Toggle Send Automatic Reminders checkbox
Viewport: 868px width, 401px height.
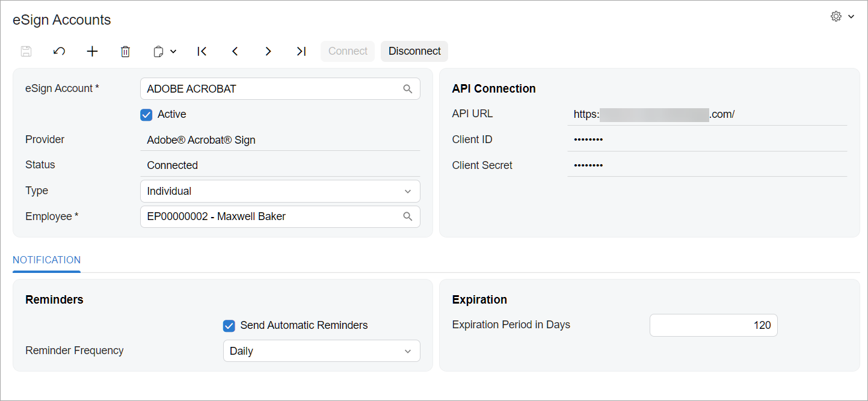tap(229, 325)
